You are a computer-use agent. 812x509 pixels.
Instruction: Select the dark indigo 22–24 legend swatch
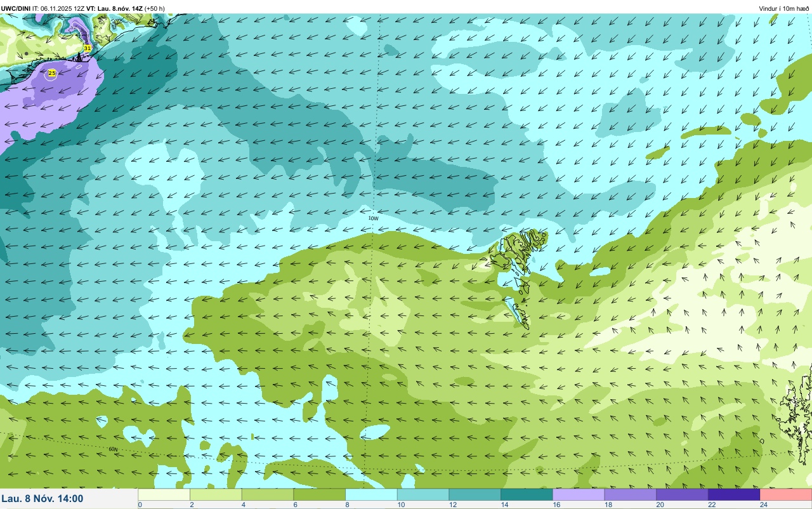tap(734, 494)
